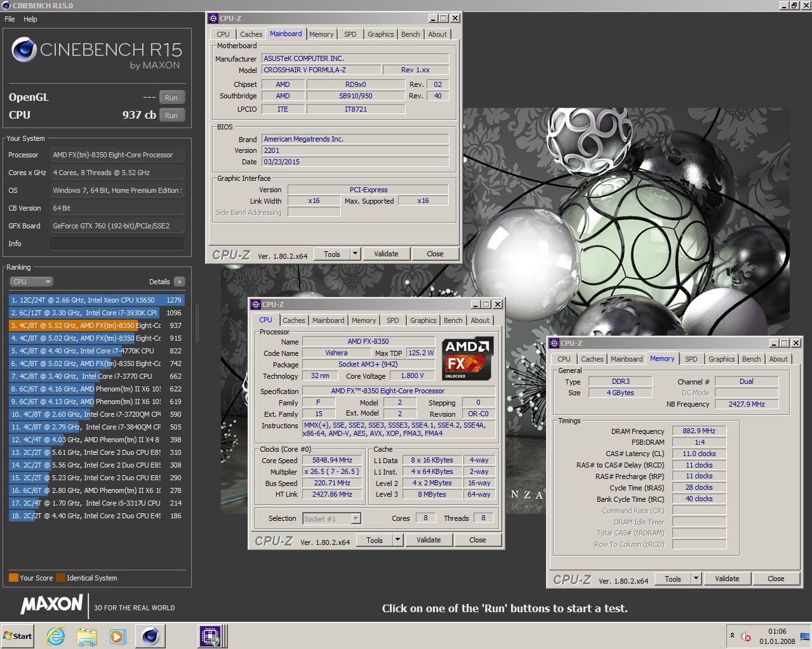The image size is (812, 649).
Task: Open Graphics tab in Memory CPU-Z window
Action: [722, 359]
